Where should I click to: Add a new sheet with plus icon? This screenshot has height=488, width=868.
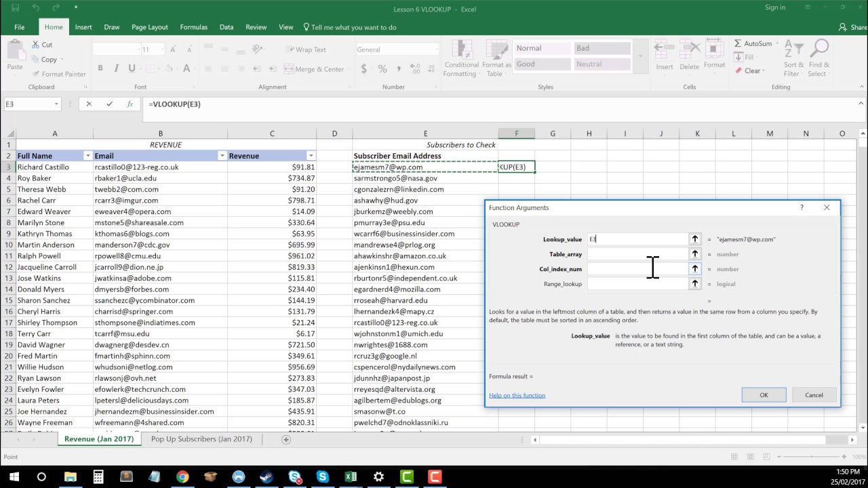(x=286, y=439)
